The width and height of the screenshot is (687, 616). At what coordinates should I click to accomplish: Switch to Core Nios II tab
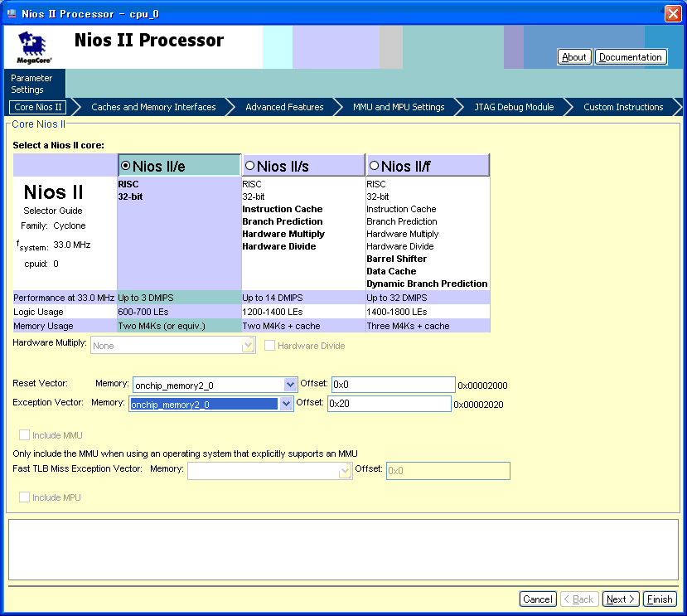click(x=37, y=107)
